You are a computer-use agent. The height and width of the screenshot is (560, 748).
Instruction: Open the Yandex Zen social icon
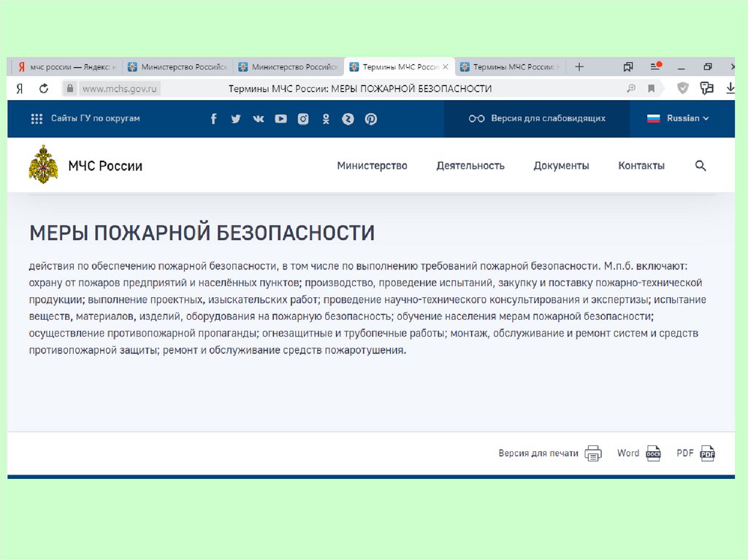coord(348,119)
